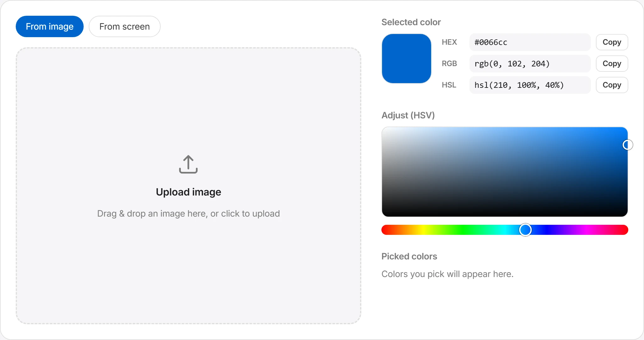Click the HEX value field #0066cc
644x340 pixels.
(530, 42)
